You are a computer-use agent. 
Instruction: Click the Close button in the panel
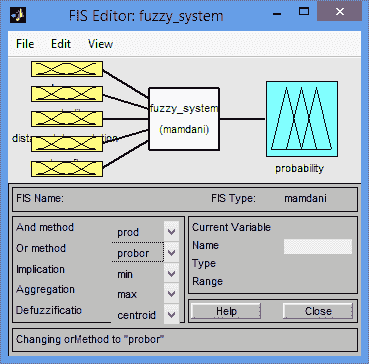318,311
